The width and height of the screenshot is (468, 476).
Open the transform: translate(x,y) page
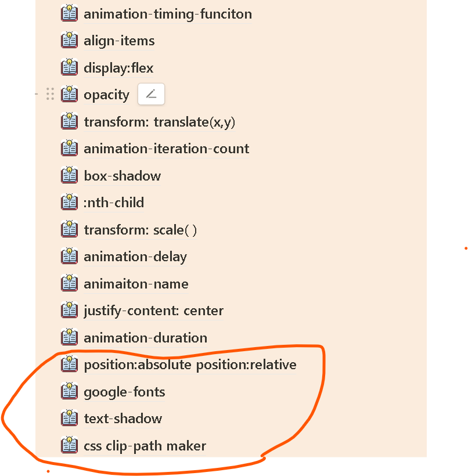[160, 122]
